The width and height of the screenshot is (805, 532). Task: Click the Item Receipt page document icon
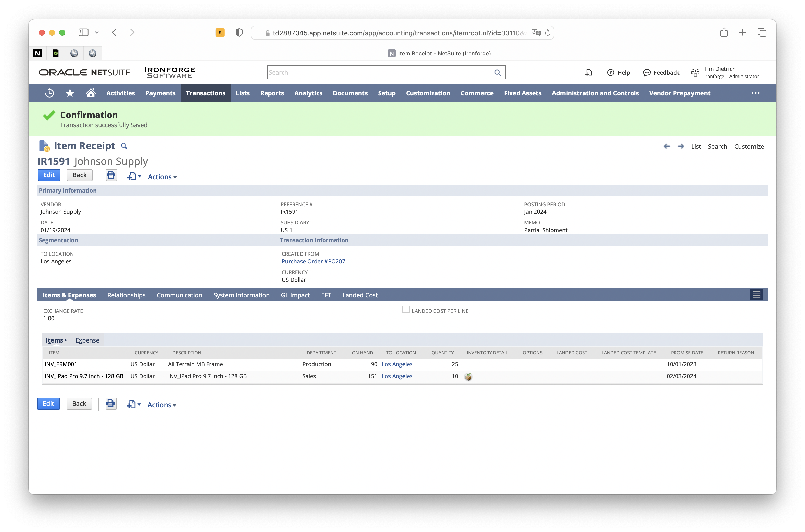click(x=44, y=146)
